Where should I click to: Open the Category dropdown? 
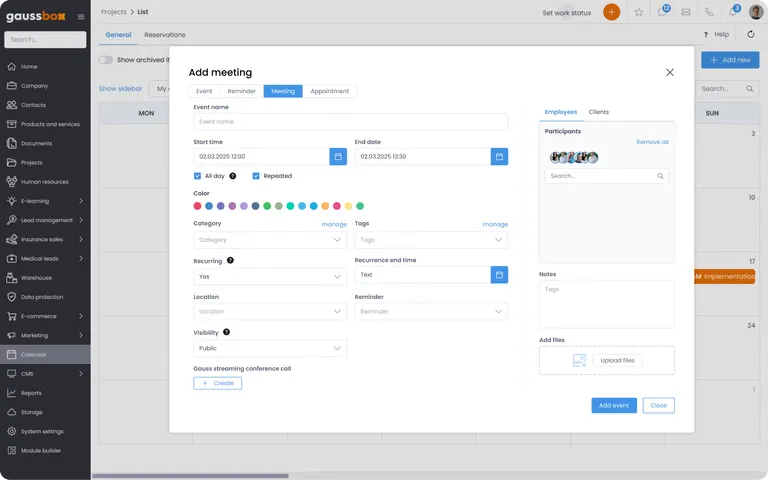coord(270,240)
